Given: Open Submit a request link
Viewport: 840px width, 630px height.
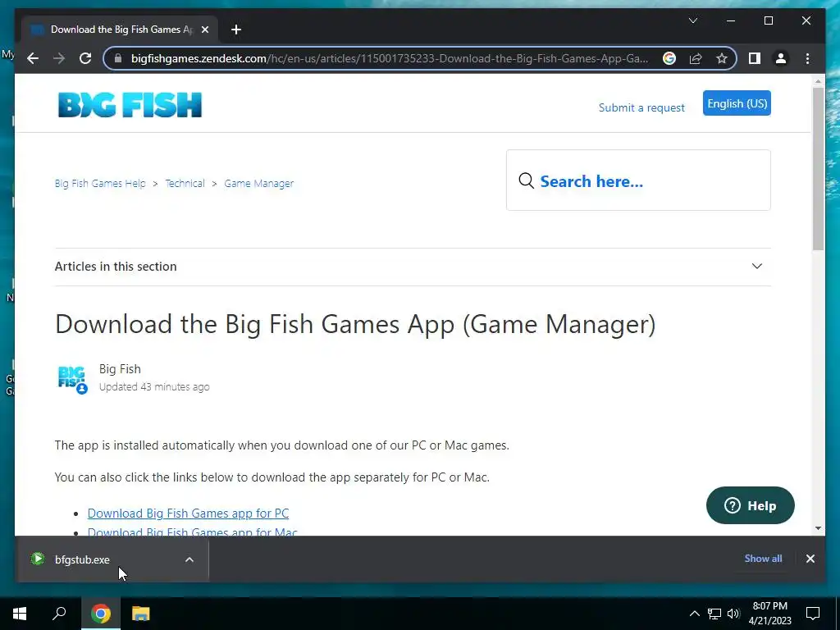Looking at the screenshot, I should 641,107.
